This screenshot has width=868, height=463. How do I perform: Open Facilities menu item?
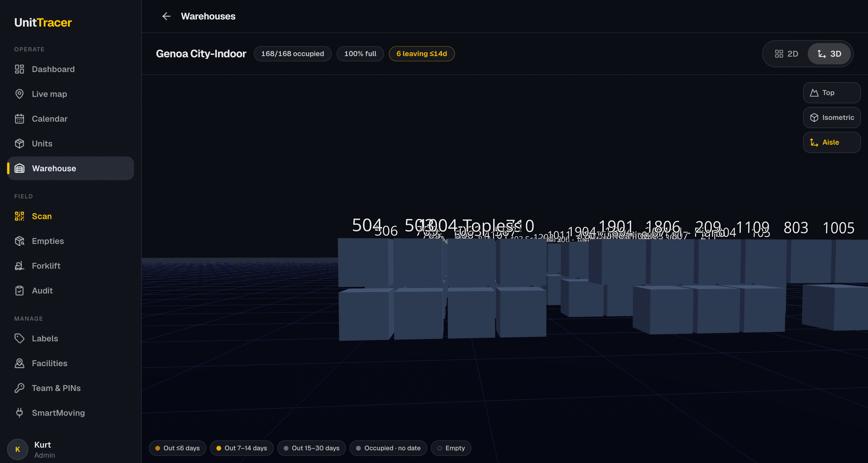coord(71,363)
